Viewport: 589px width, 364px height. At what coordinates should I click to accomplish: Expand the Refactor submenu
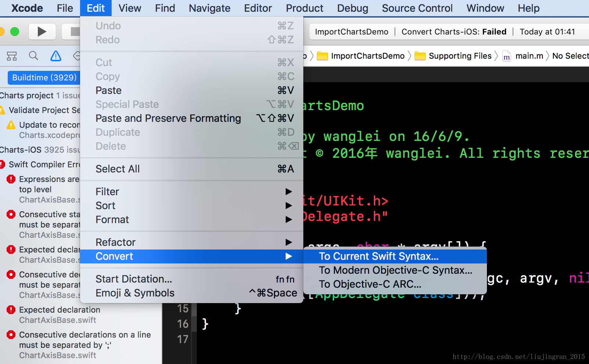point(192,242)
